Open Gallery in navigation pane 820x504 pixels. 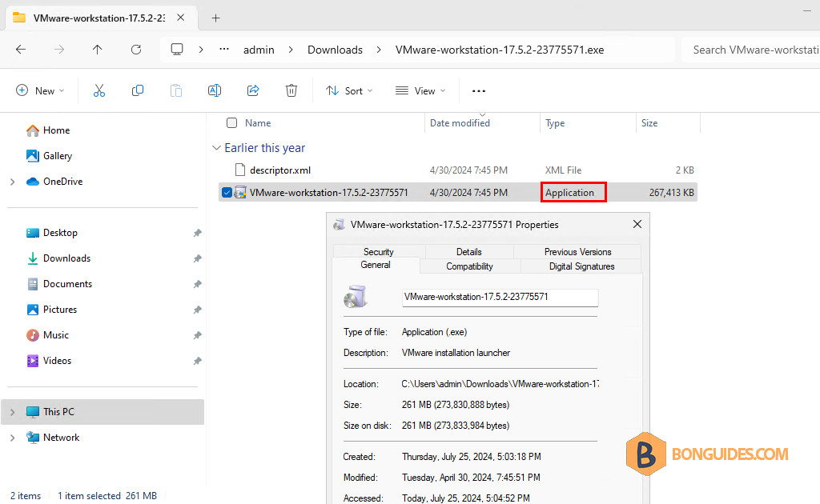point(49,156)
